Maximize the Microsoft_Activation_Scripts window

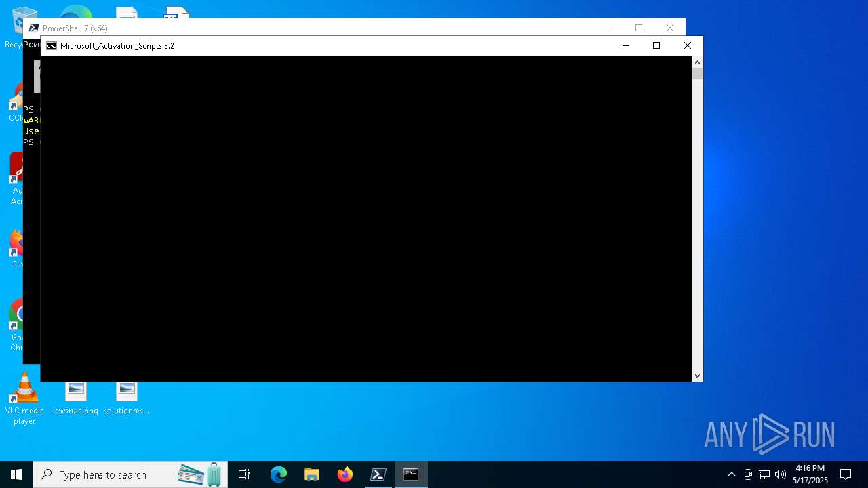click(x=656, y=45)
